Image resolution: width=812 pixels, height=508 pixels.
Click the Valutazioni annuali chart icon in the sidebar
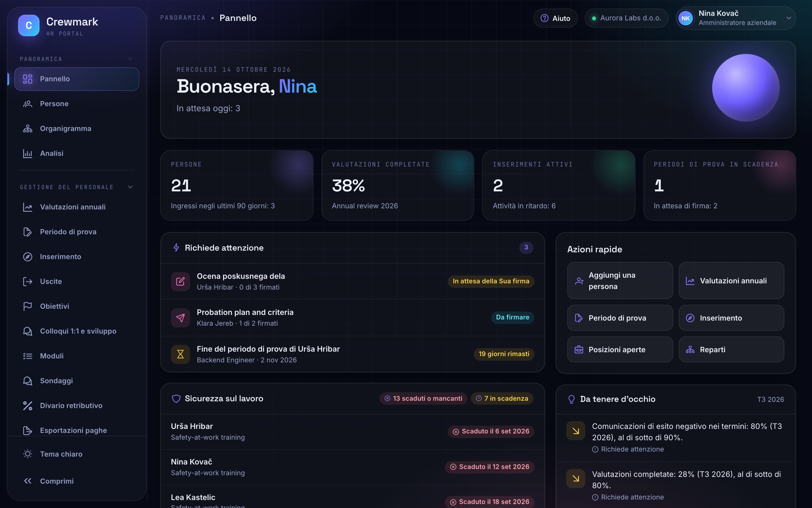[x=27, y=207]
